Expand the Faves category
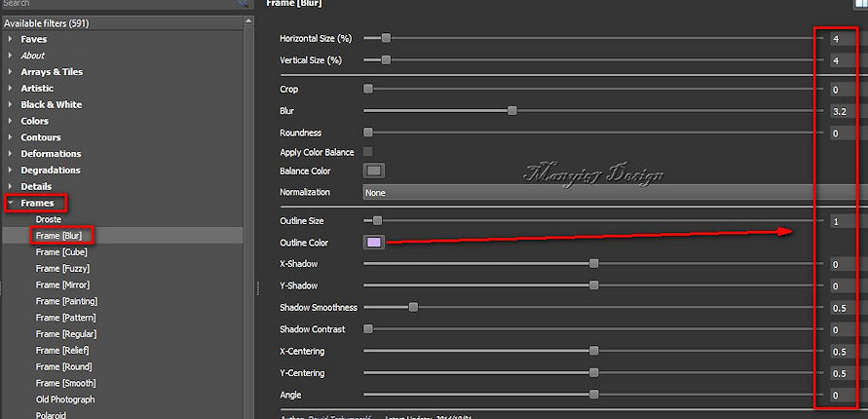Viewport: 868px width, 419px height. pos(12,39)
